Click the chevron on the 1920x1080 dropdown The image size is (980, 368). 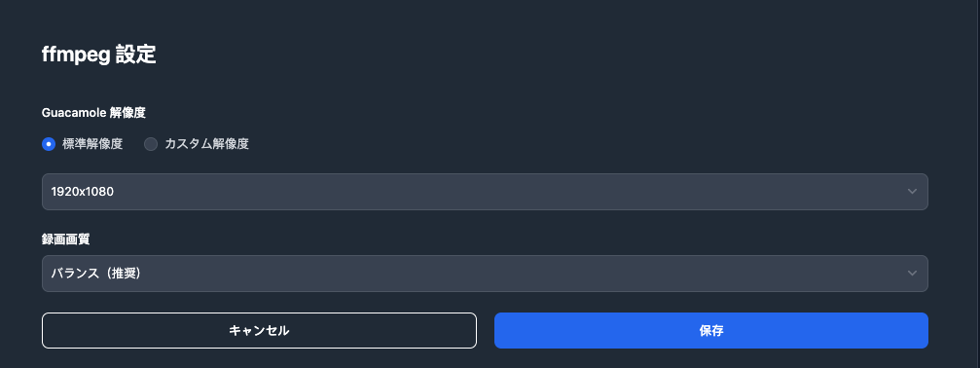pyautogui.click(x=912, y=191)
